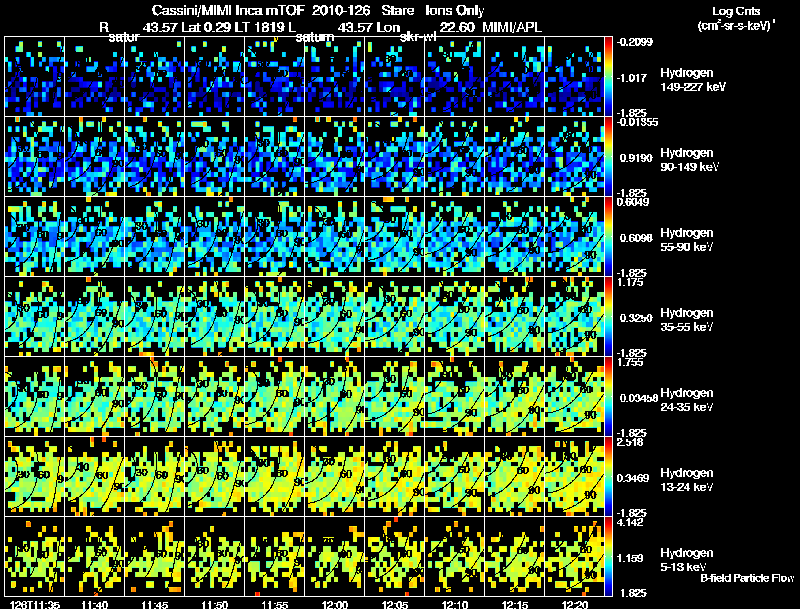The image size is (800, 609).
Task: Click the -0.2099 color scale value
Action: point(635,42)
